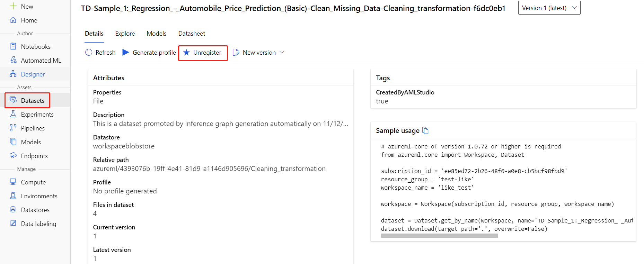Go to Designer using its sidebar icon
This screenshot has height=264, width=644.
13,74
